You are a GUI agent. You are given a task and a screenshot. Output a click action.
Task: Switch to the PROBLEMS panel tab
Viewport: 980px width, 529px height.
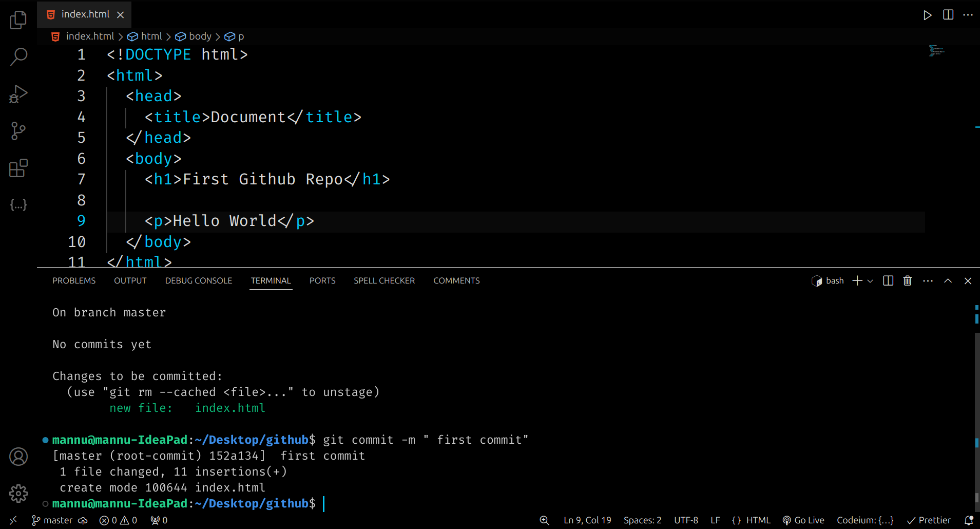[74, 281]
